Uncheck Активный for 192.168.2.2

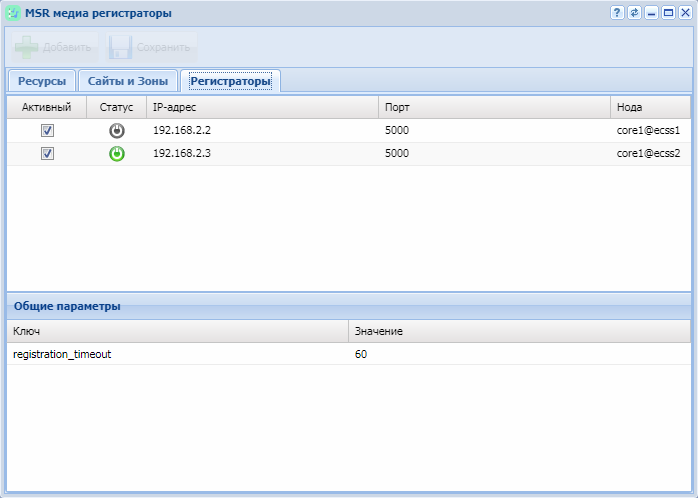[47, 130]
